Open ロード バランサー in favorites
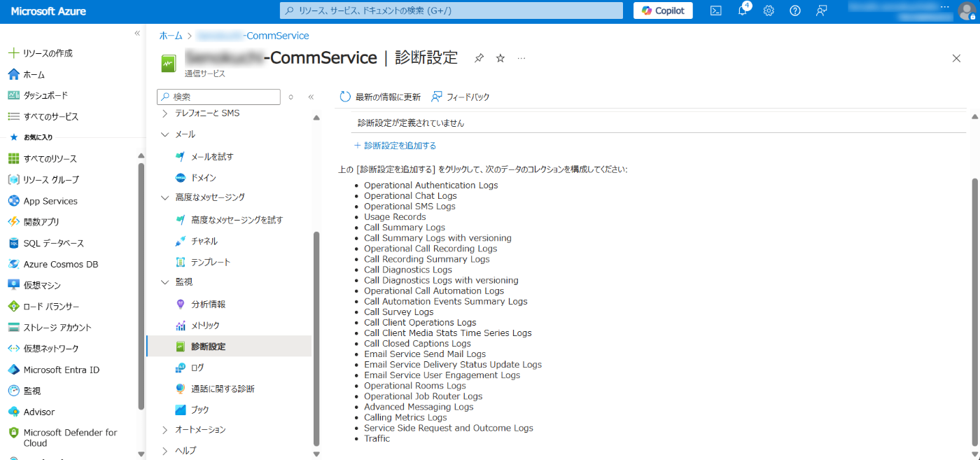The width and height of the screenshot is (980, 460). pos(43,306)
